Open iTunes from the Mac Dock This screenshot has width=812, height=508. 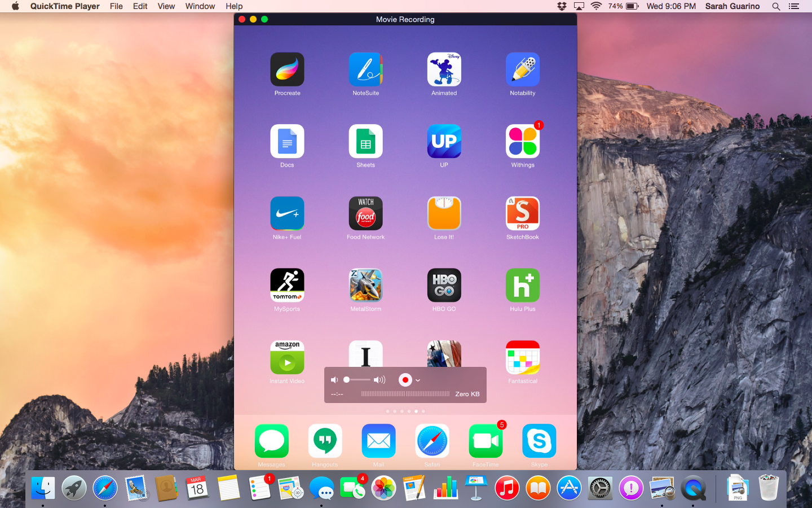click(x=507, y=488)
